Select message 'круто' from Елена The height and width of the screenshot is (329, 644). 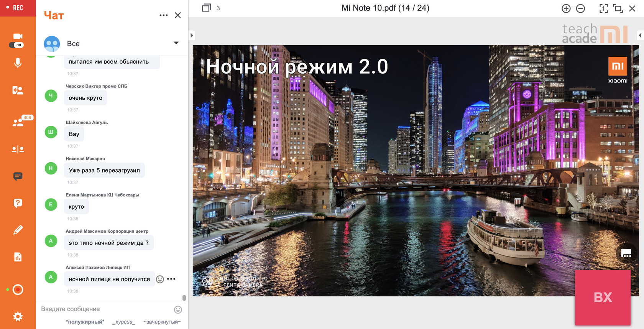(76, 207)
